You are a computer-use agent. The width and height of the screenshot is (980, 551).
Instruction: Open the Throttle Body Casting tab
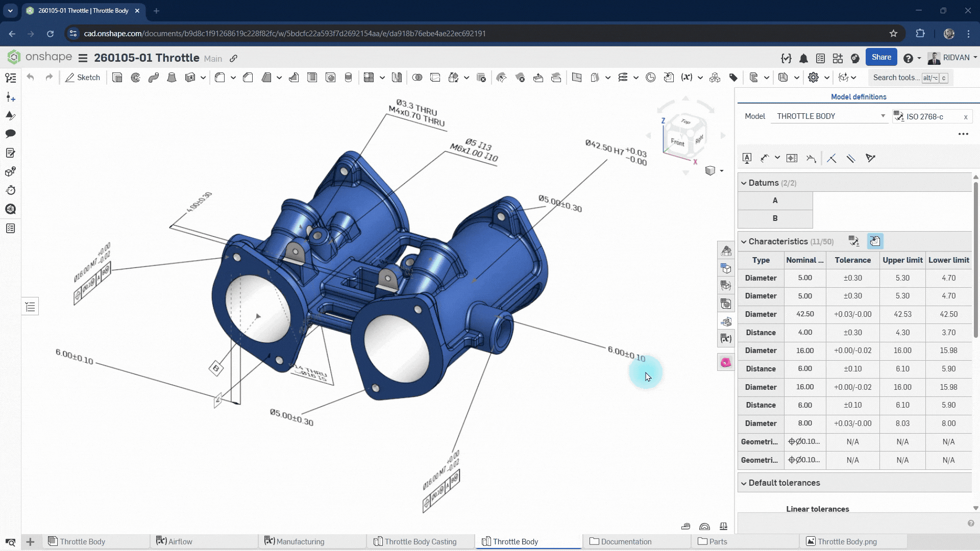click(420, 541)
